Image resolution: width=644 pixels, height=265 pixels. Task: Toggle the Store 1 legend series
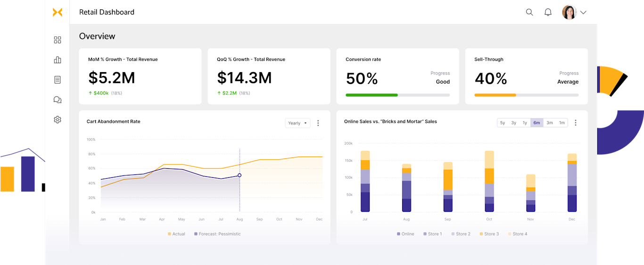point(432,234)
